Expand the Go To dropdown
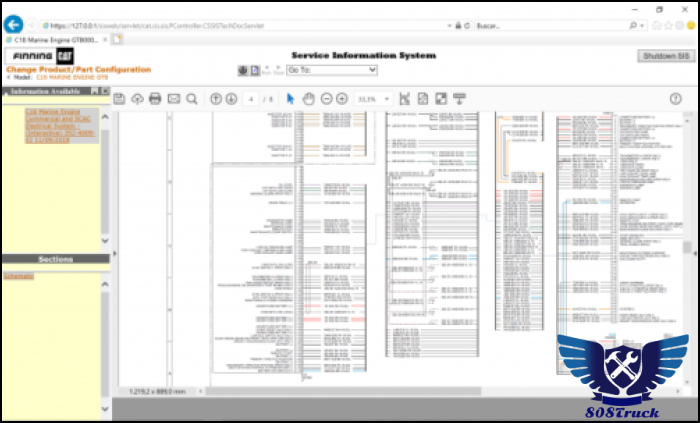 (x=331, y=70)
